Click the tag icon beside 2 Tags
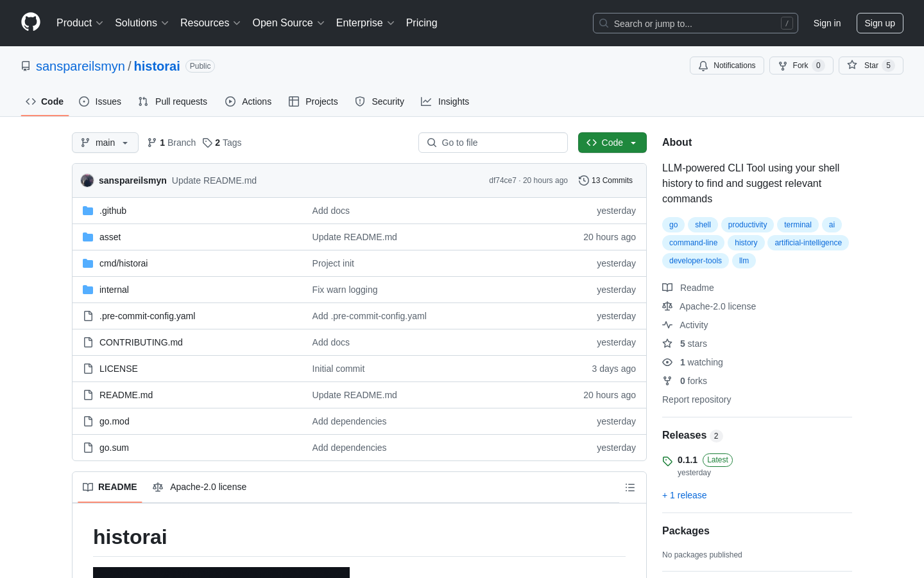Viewport: 924px width, 578px height. pyautogui.click(x=207, y=143)
